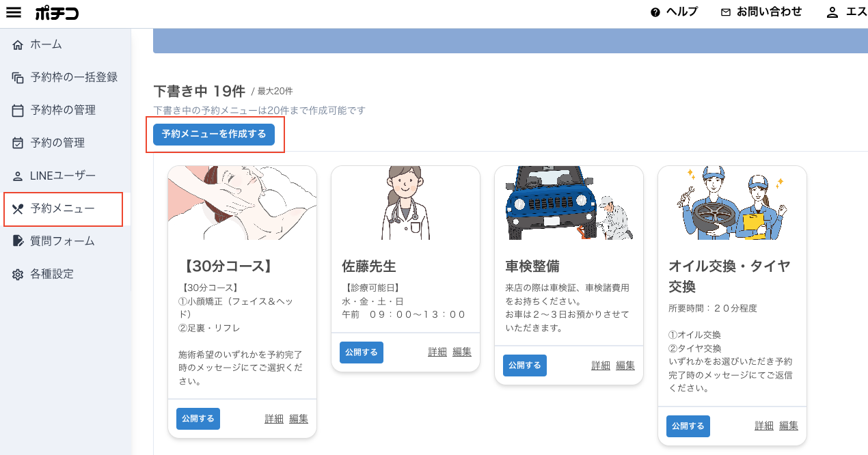Image resolution: width=868 pixels, height=455 pixels.
Task: Open 詳細 for 車検整備
Action: [601, 366]
